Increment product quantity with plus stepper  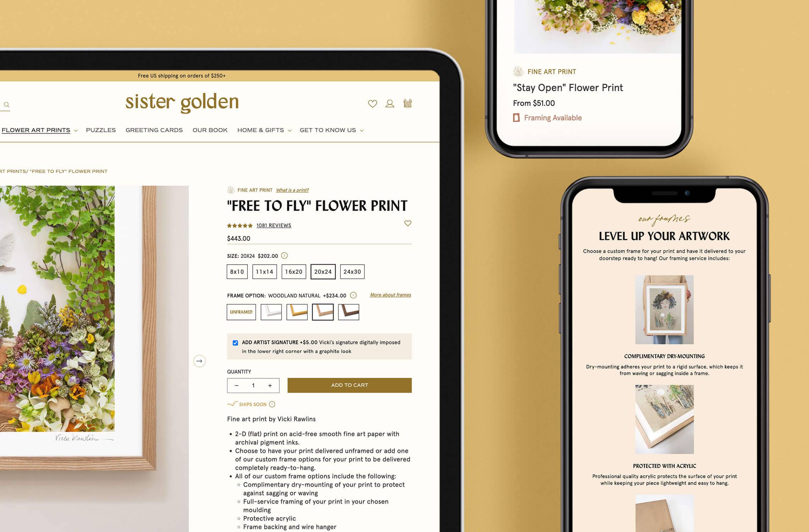[270, 385]
